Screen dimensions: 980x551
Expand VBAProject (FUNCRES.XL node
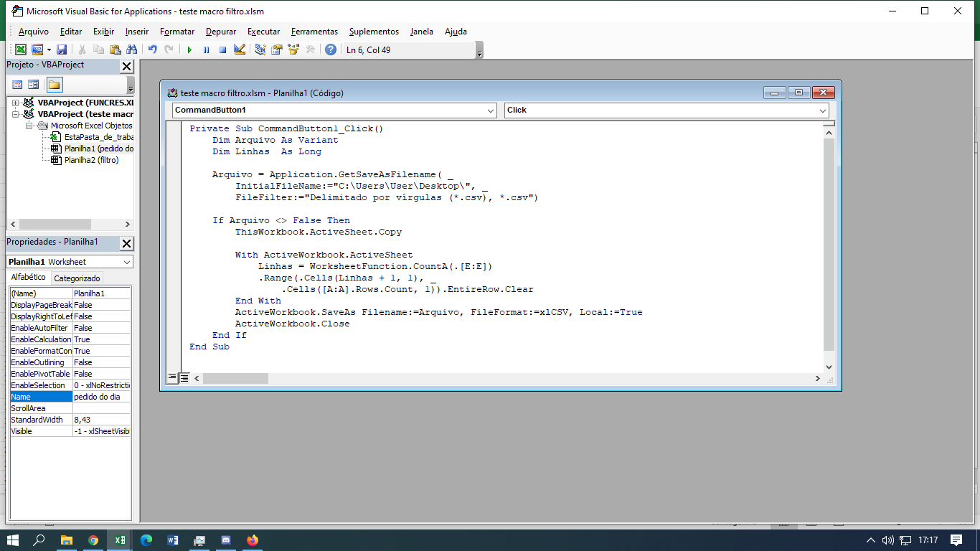click(15, 103)
